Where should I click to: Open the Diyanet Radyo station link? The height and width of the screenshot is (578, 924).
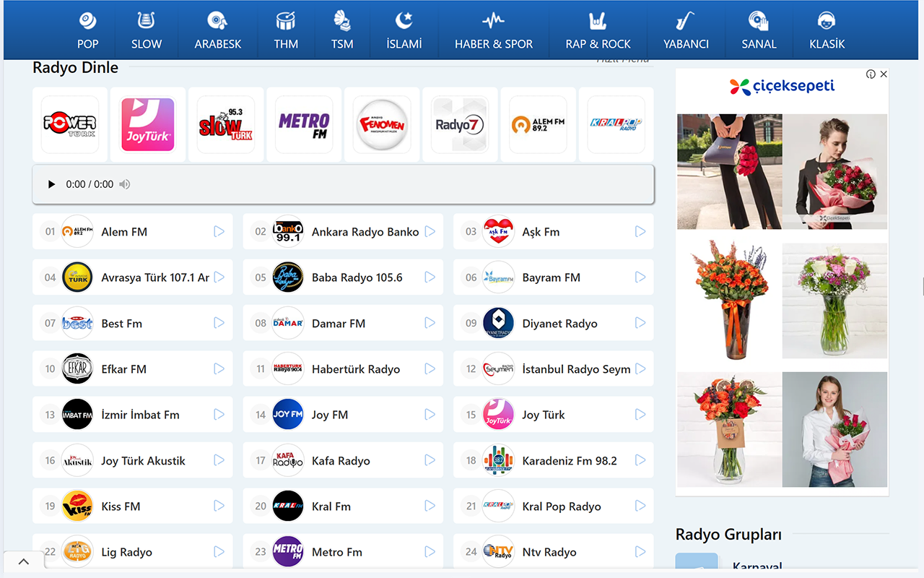(x=559, y=324)
